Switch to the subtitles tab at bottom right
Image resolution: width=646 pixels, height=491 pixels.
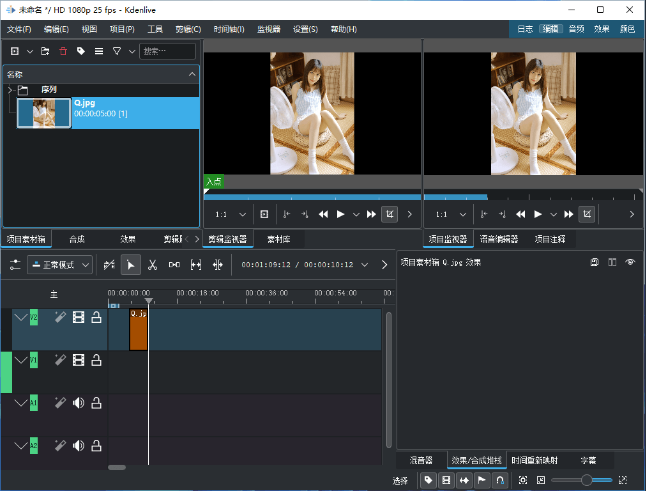coord(588,460)
